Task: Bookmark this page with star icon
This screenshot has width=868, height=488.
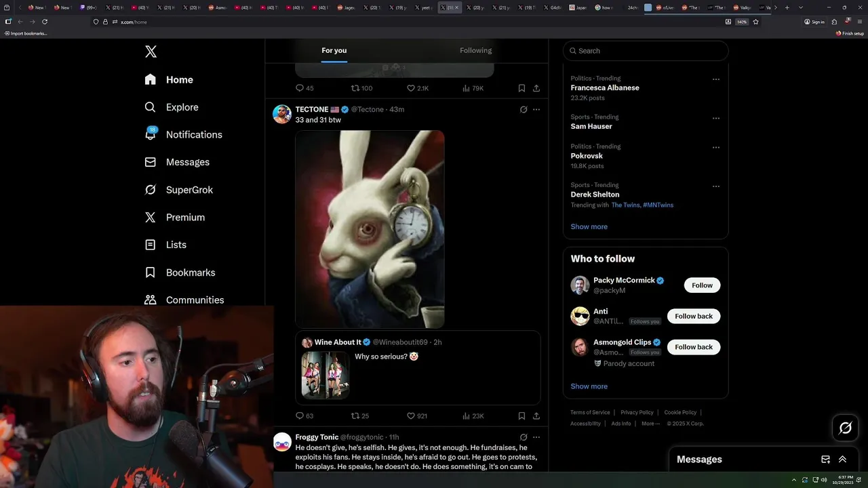Action: pos(755,22)
